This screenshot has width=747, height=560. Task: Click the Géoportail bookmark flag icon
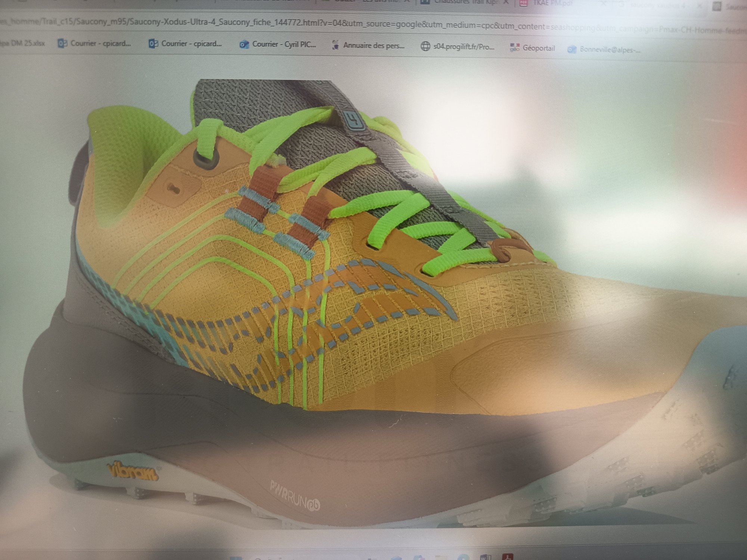(x=515, y=47)
